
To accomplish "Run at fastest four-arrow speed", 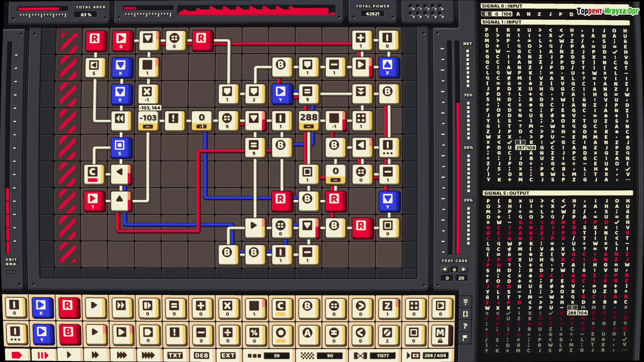I will (x=148, y=355).
